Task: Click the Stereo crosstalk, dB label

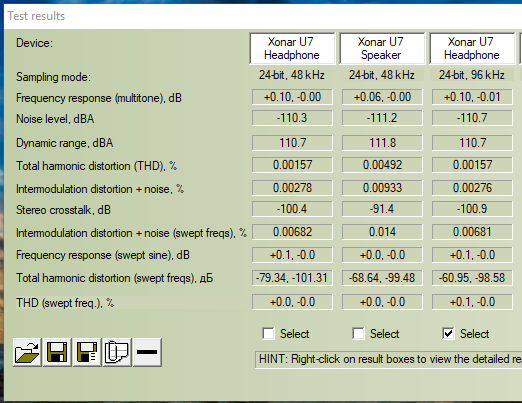Action: pos(63,210)
